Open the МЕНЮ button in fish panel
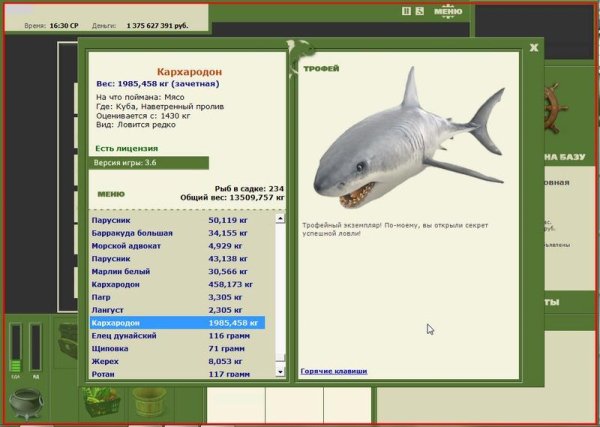600x427 pixels. 111,194
